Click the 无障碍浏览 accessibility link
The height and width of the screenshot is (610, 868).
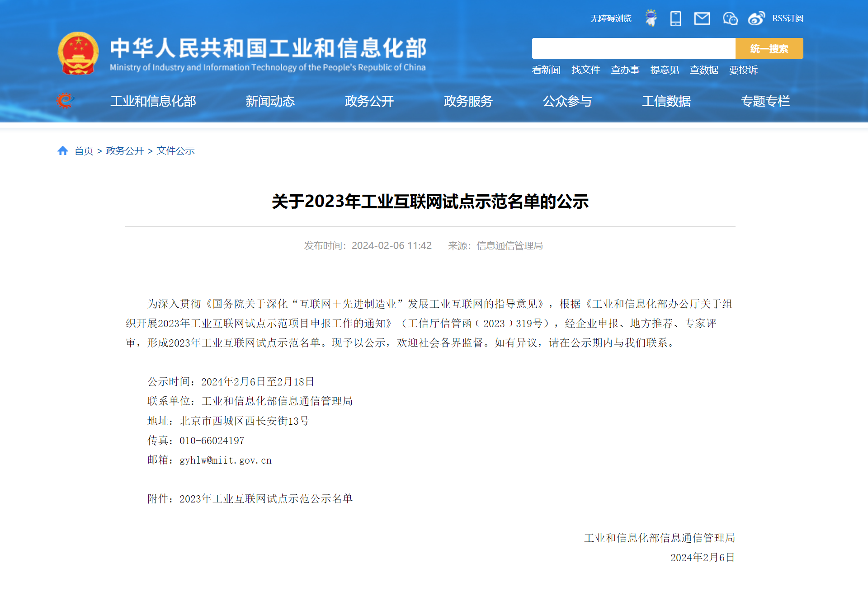coord(611,19)
